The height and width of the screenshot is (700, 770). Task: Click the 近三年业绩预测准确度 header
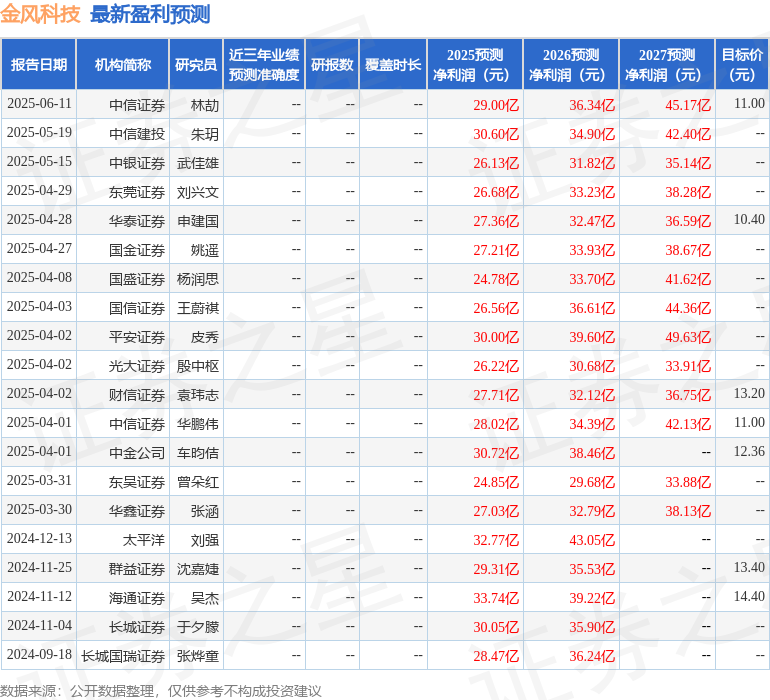point(264,65)
